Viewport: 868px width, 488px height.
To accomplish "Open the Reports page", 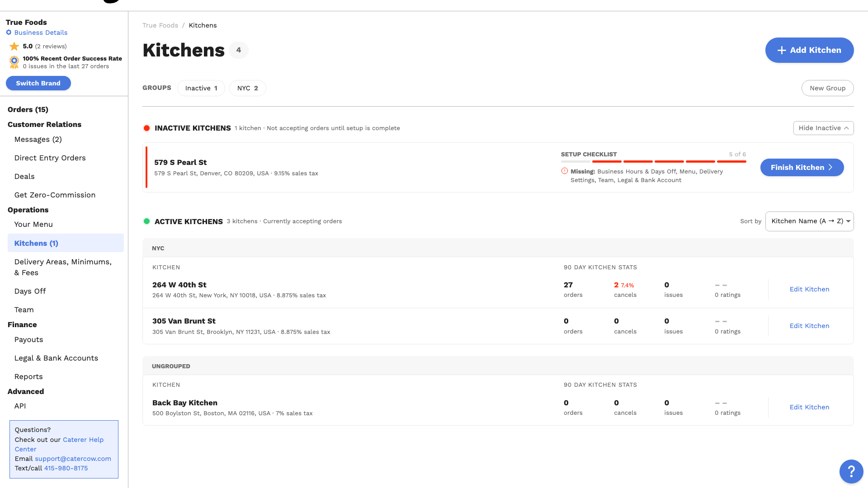I will [x=28, y=376].
